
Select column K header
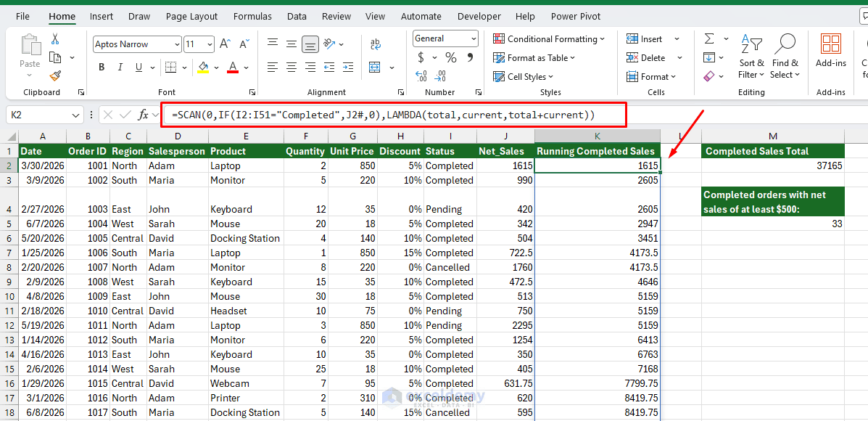tap(598, 136)
